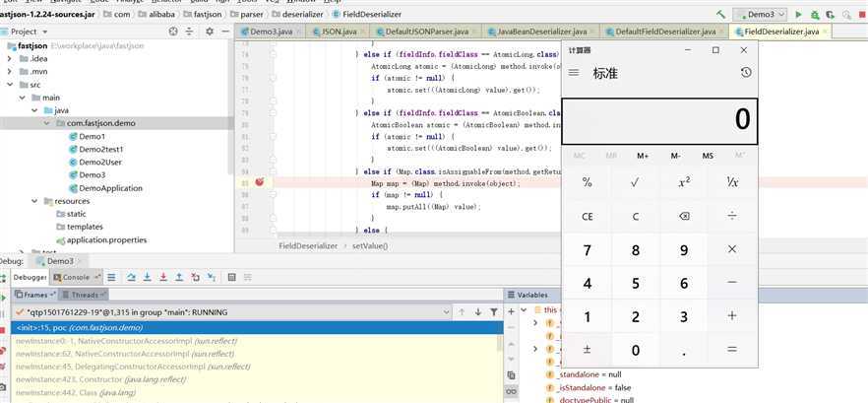Stop the running process in top toolbar
This screenshot has height=403, width=868.
tap(862, 15)
